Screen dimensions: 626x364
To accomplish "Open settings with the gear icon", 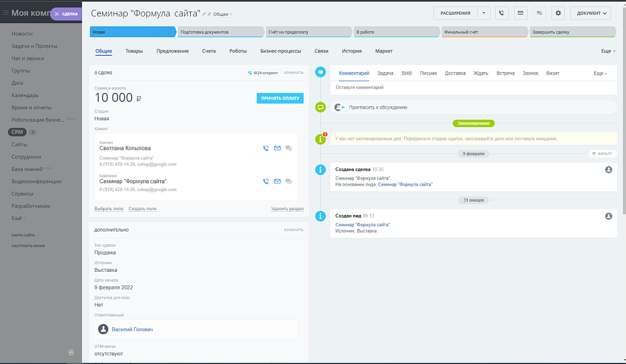I will (x=558, y=13).
